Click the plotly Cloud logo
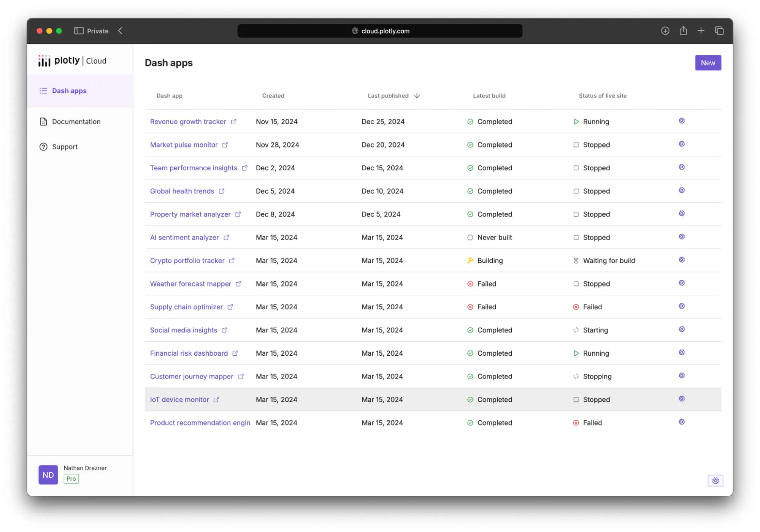The height and width of the screenshot is (532, 760). pyautogui.click(x=72, y=60)
